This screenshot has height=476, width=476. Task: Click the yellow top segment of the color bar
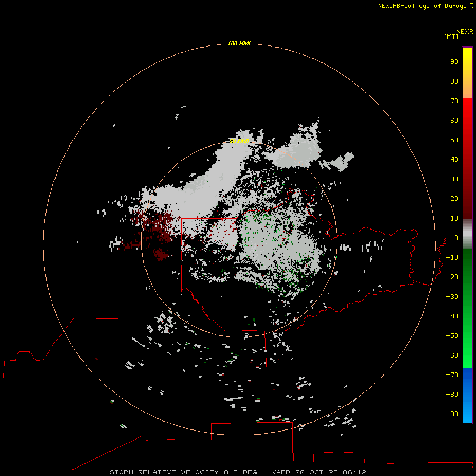click(467, 73)
